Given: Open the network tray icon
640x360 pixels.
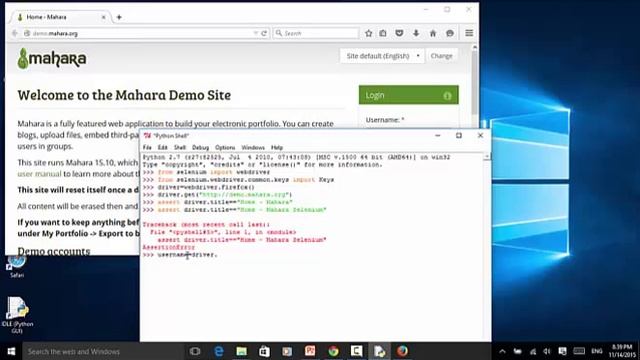Looking at the screenshot, I should (533, 351).
